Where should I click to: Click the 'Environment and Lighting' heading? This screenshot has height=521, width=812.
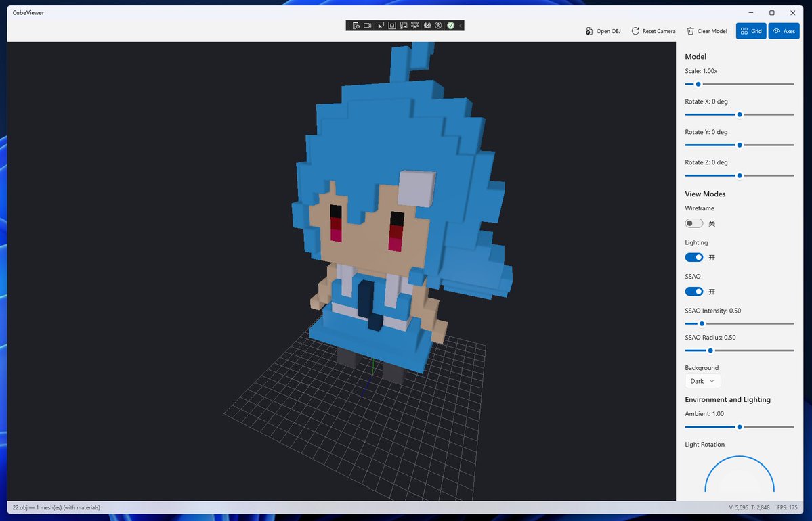tap(727, 399)
